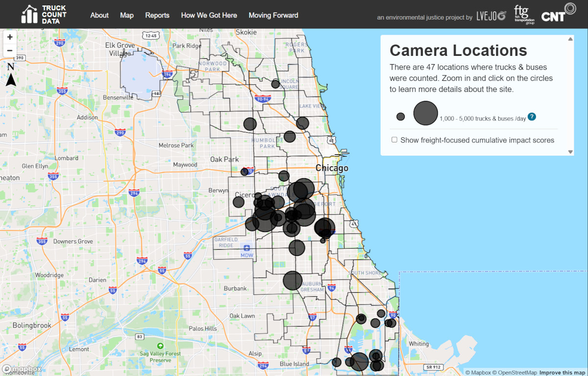
Task: Select the camera circle near Auburn Gresham
Action: pos(293,281)
